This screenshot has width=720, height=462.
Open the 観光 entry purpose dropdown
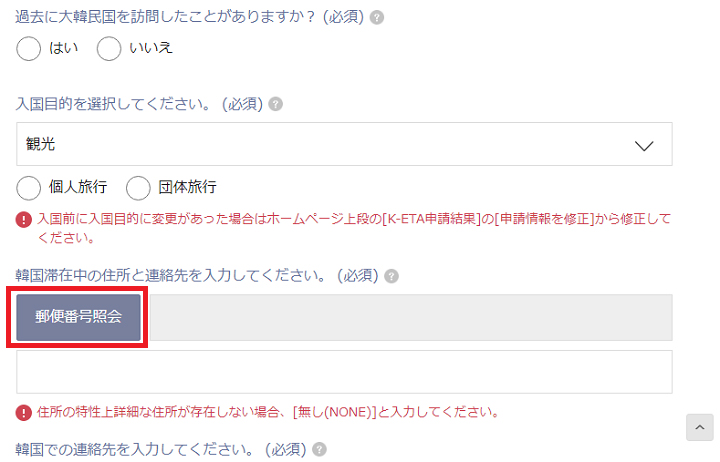pyautogui.click(x=344, y=144)
